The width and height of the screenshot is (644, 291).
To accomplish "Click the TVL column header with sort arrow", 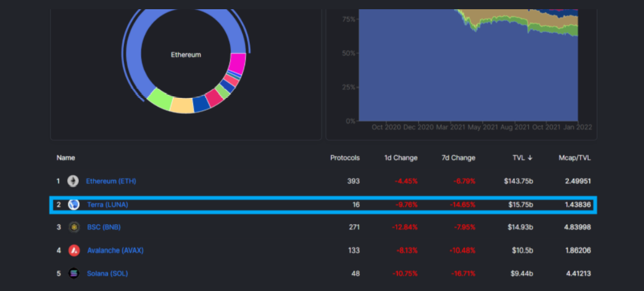I will [523, 158].
